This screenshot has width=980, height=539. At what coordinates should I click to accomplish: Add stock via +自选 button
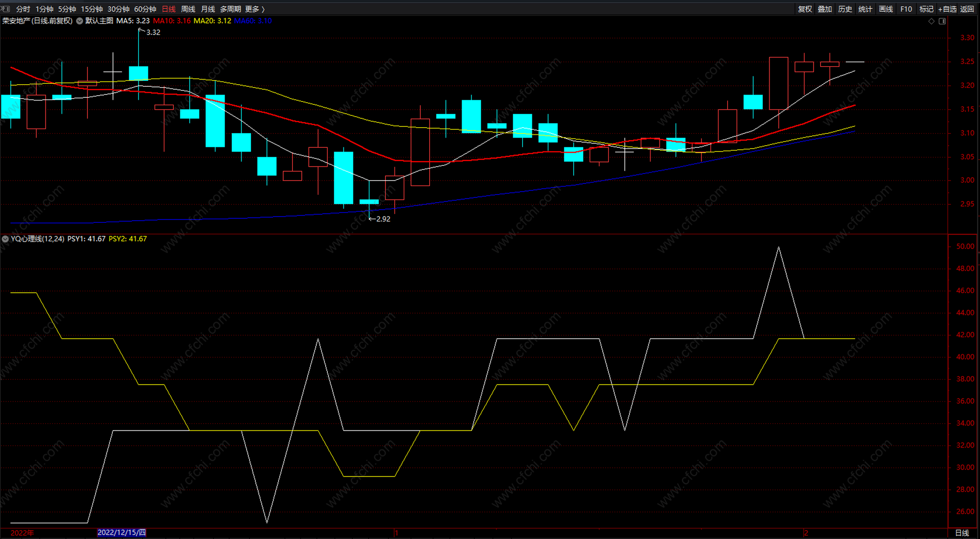coord(947,9)
